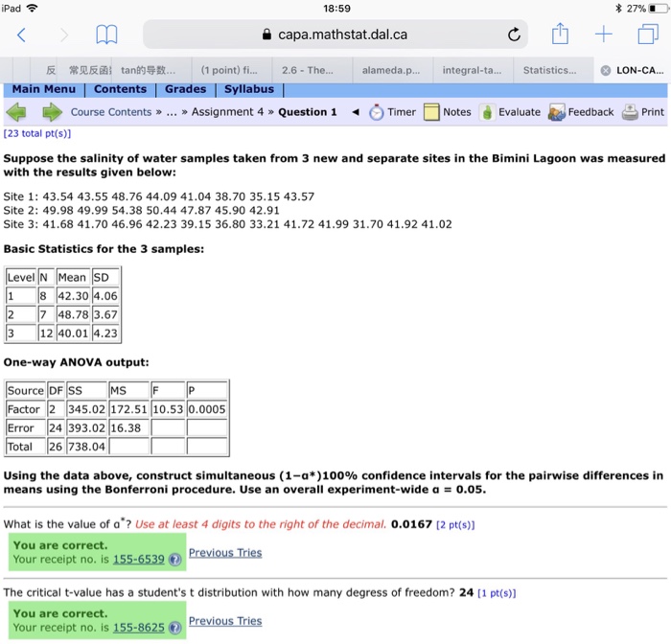671x644 pixels.
Task: Open the Timer stopwatch icon
Action: point(376,112)
